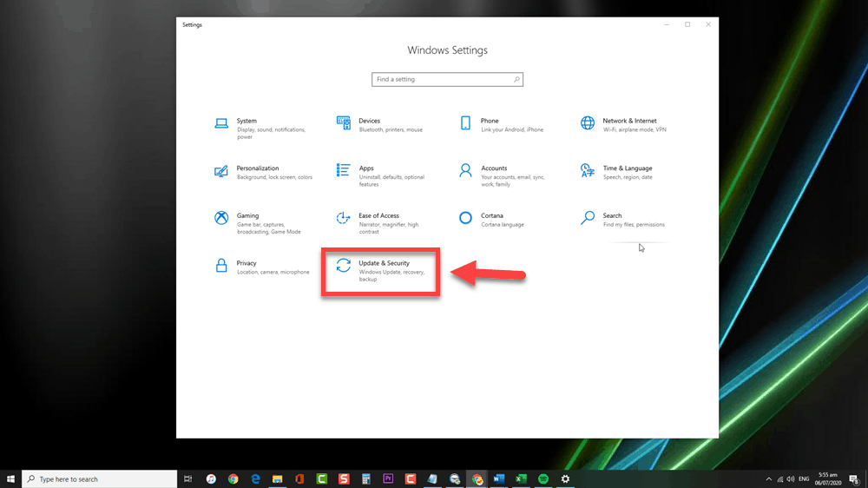Open Microsoft Excel from the taskbar
Image resolution: width=868 pixels, height=488 pixels.
(x=521, y=478)
